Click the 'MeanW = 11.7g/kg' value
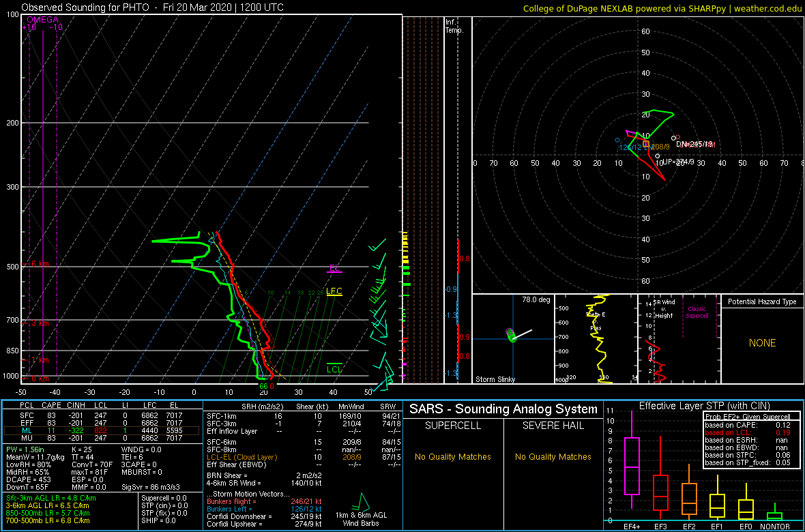This screenshot has height=532, width=805. (x=35, y=456)
